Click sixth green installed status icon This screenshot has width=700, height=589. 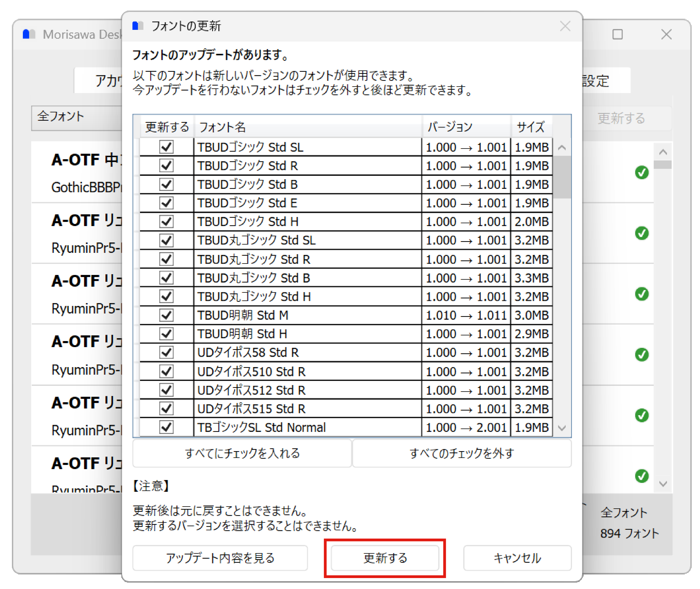pos(642,476)
